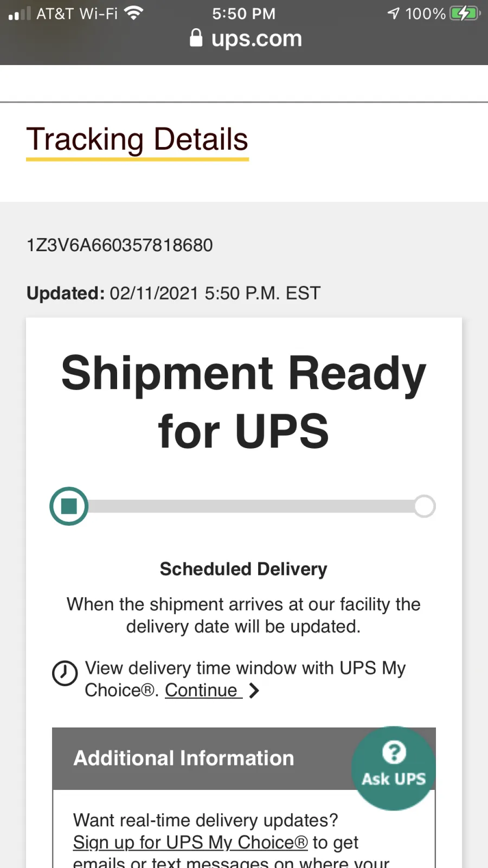Tap the Ask UPS help button

[394, 768]
